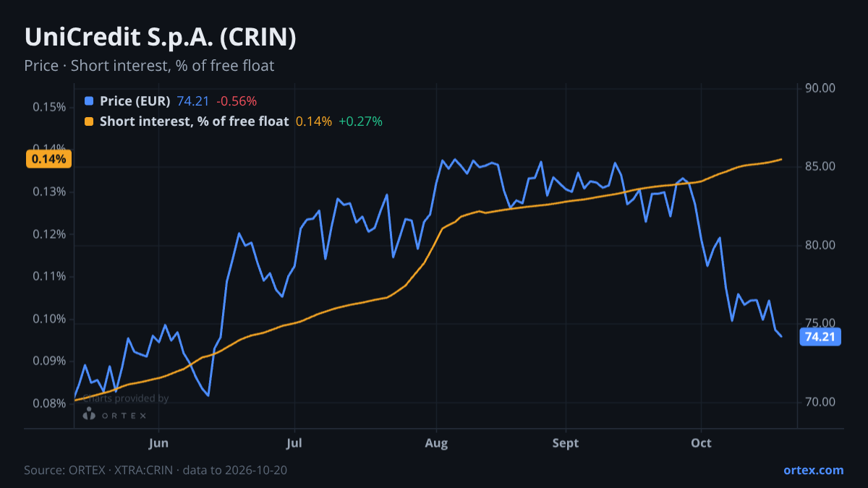Viewport: 868px width, 488px height.
Task: Click the 85.00 right axis tick
Action: click(x=820, y=167)
